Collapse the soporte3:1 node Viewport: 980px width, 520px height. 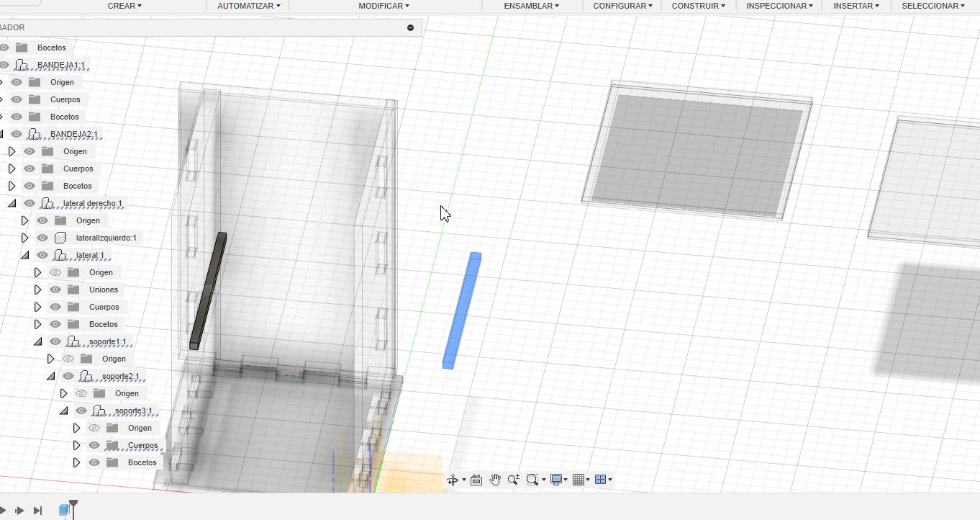pyautogui.click(x=64, y=411)
